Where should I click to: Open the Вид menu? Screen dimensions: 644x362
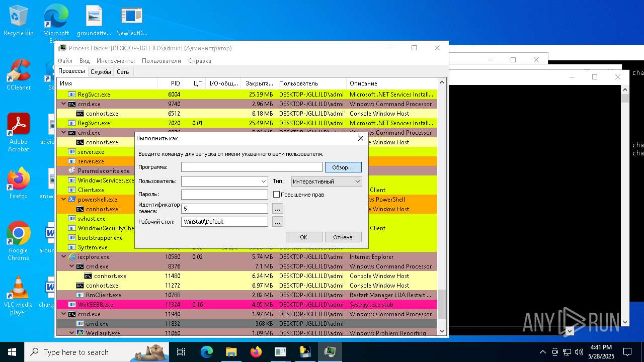pyautogui.click(x=85, y=61)
